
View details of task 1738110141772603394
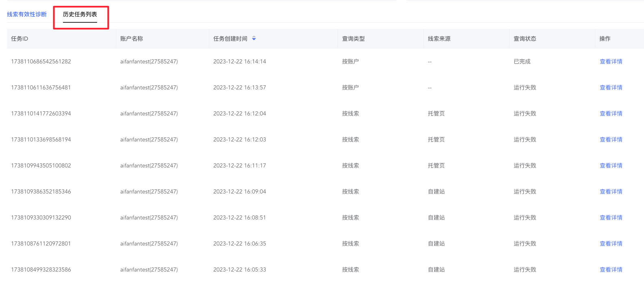(x=611, y=113)
